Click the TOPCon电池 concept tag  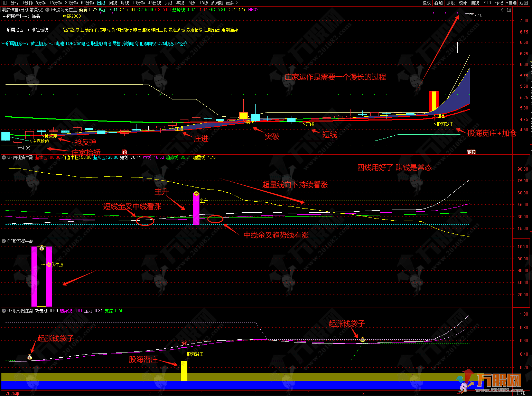point(77,44)
